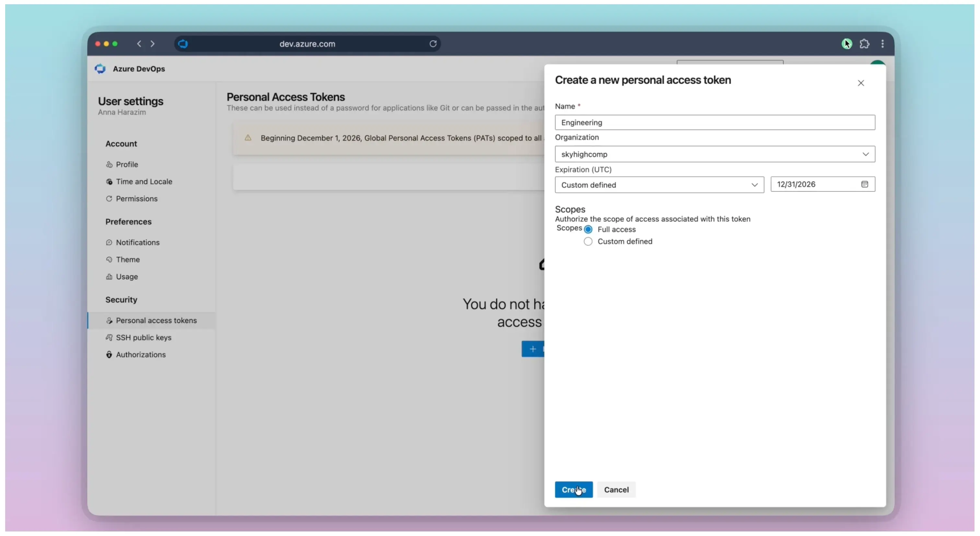
Task: Click the blue plus New Token button
Action: pos(533,349)
